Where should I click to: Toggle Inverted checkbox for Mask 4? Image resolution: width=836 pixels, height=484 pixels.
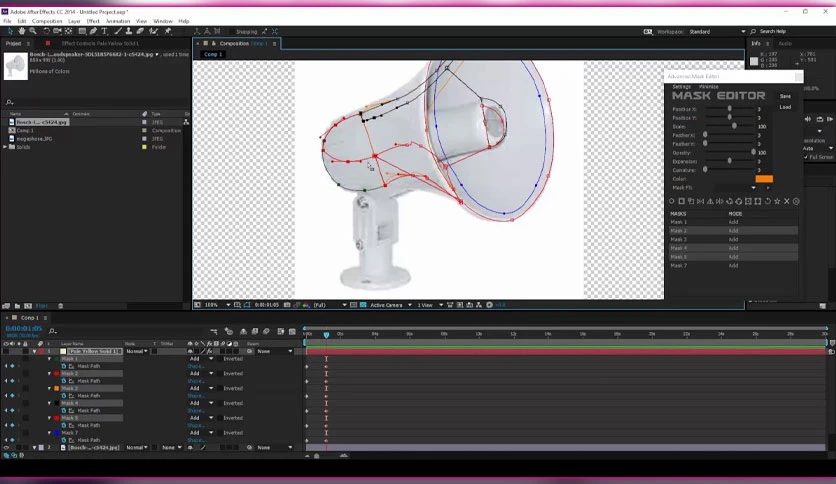point(220,404)
